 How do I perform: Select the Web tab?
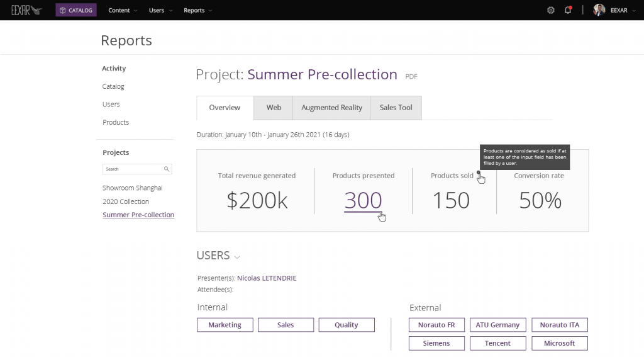[274, 108]
